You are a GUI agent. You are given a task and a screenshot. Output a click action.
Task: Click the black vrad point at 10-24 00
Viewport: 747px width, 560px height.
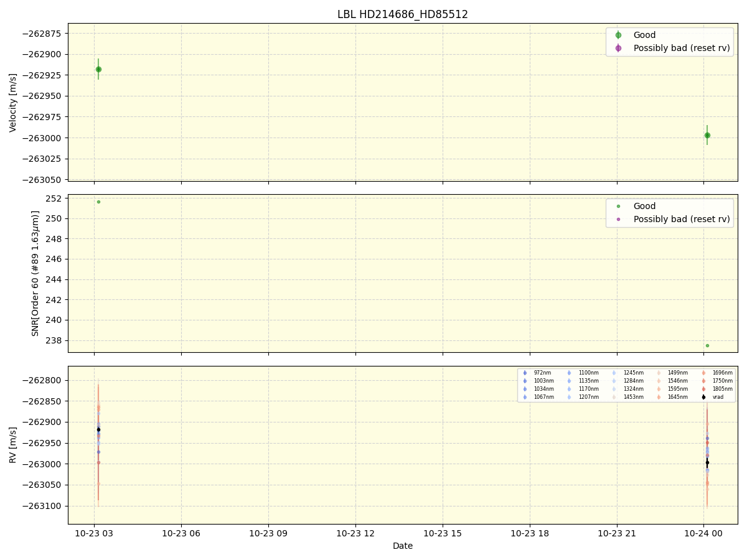point(707,462)
